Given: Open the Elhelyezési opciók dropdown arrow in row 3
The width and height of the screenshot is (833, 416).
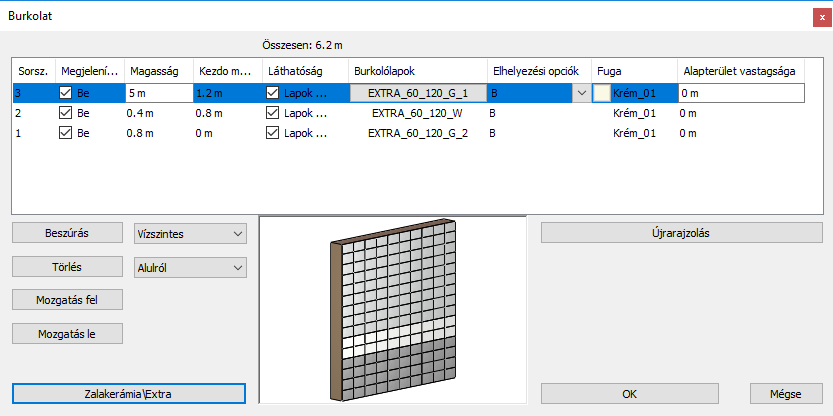Looking at the screenshot, I should click(581, 94).
